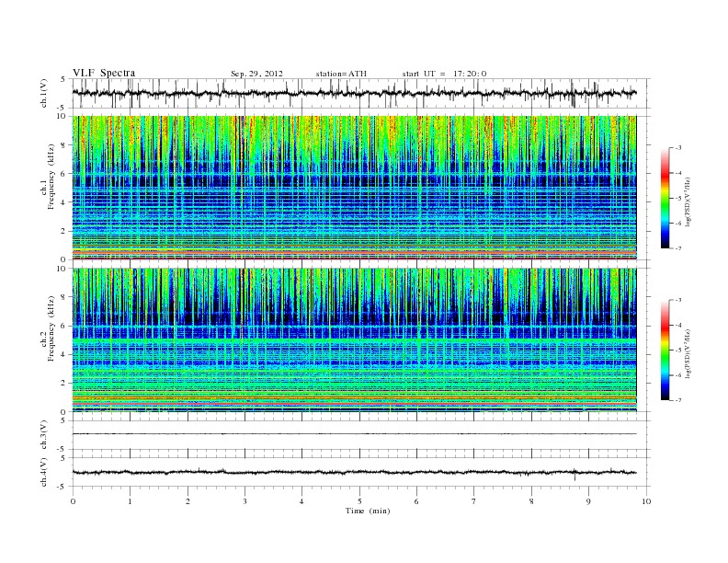
Task: Click the 'ch.1(V)' waveform axis label
Action: pyautogui.click(x=44, y=93)
